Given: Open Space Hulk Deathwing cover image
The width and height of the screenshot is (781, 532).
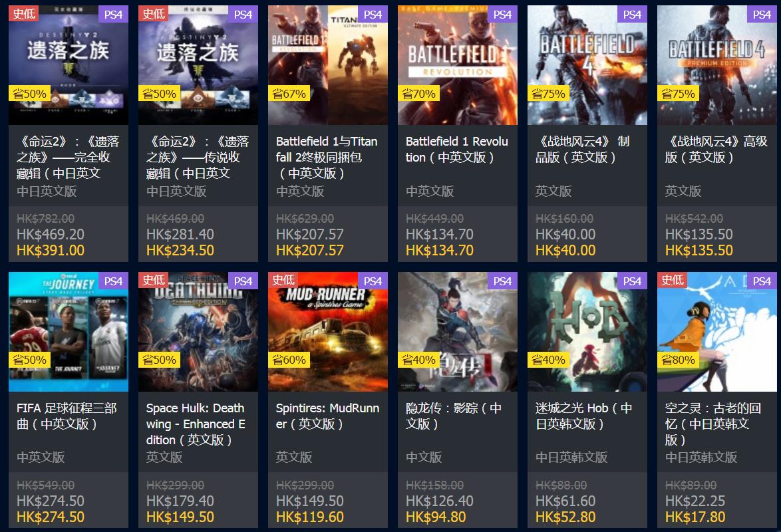Looking at the screenshot, I should [198, 332].
